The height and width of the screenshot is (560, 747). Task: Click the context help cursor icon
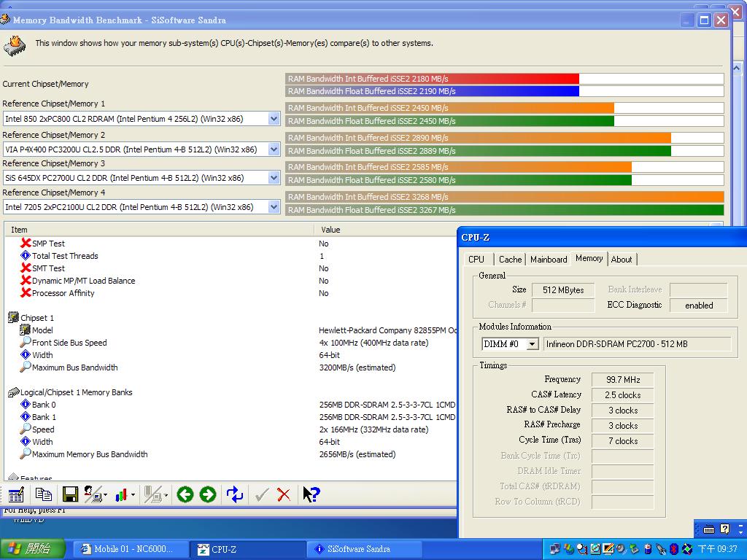pos(311,495)
